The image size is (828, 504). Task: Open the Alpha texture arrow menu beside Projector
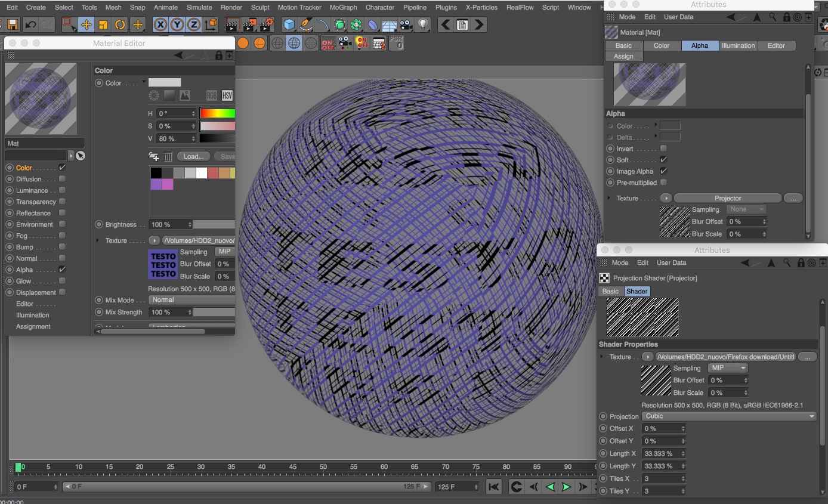(666, 198)
